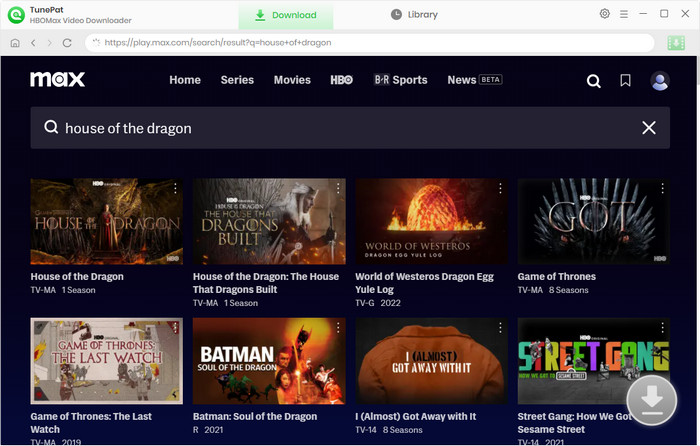Image resolution: width=700 pixels, height=446 pixels.
Task: Switch to the Library tab
Action: coord(414,15)
